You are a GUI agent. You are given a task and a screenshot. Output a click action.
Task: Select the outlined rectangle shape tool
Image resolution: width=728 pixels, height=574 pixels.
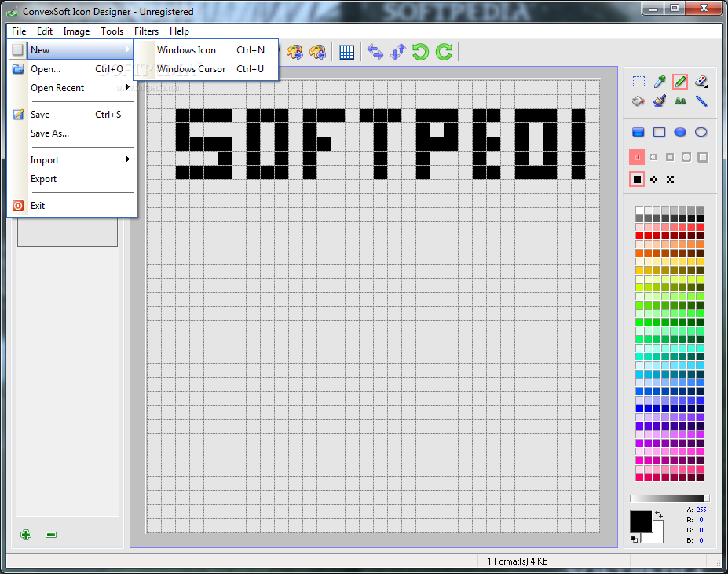[660, 133]
